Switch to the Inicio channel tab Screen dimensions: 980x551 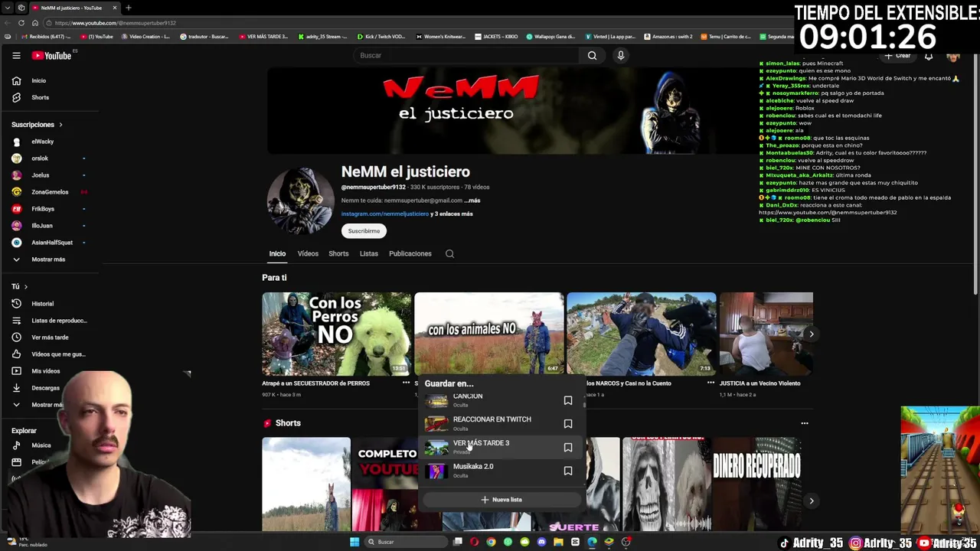tap(277, 253)
